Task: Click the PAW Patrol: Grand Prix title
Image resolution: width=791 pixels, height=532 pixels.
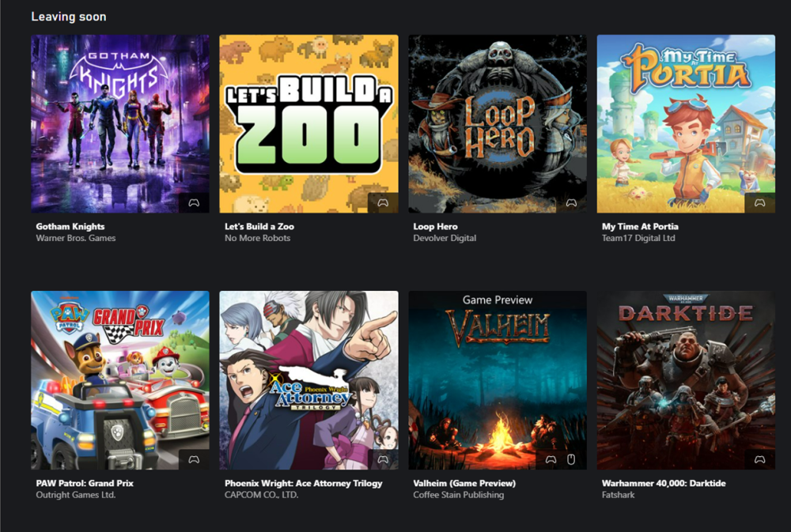Action: coord(85,483)
